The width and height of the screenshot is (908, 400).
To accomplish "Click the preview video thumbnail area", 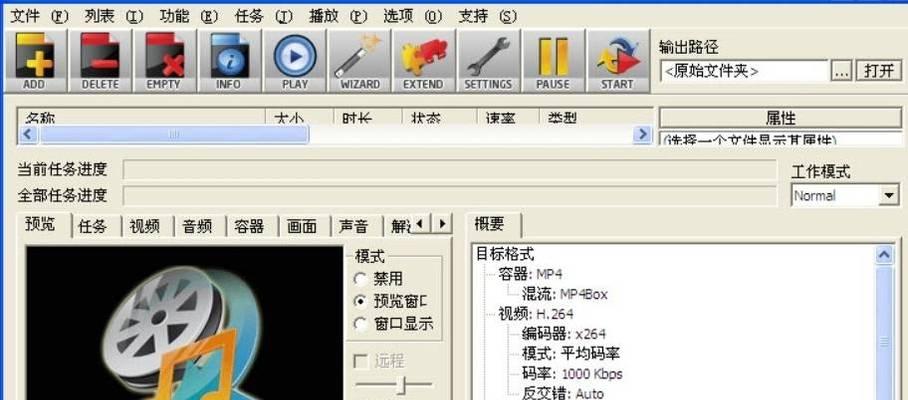I will coord(185,323).
